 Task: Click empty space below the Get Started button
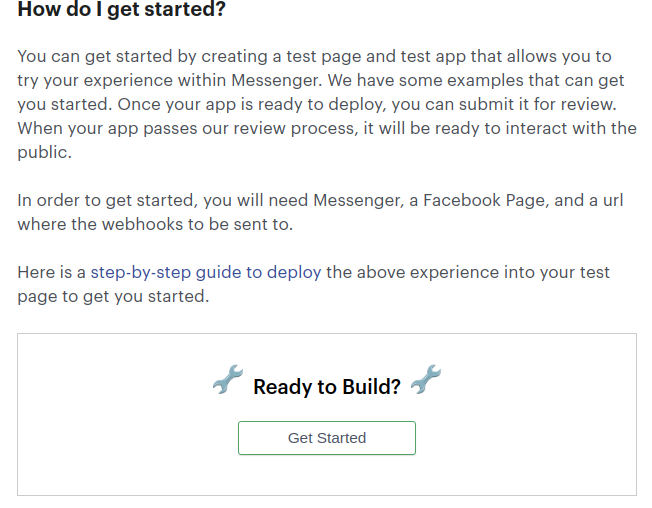(326, 476)
